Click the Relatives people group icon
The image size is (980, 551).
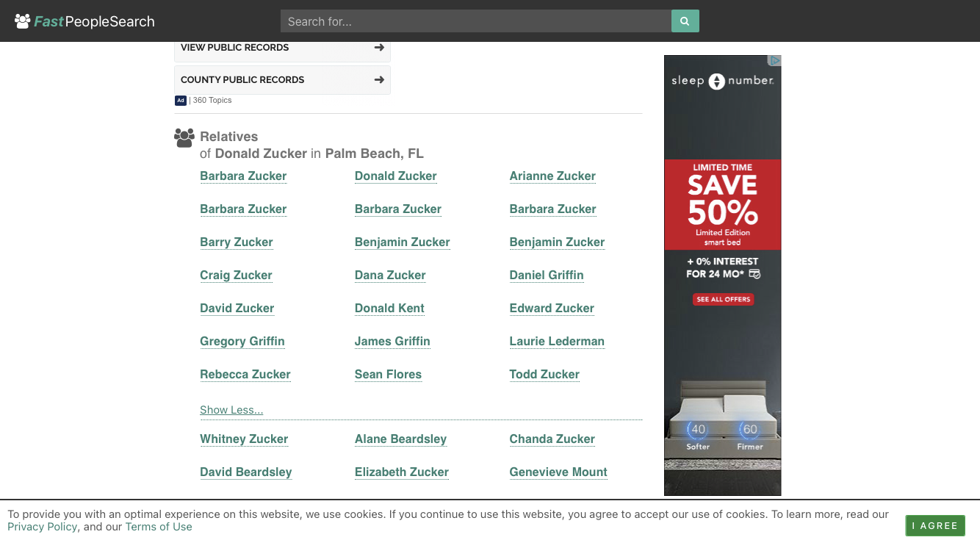(184, 138)
